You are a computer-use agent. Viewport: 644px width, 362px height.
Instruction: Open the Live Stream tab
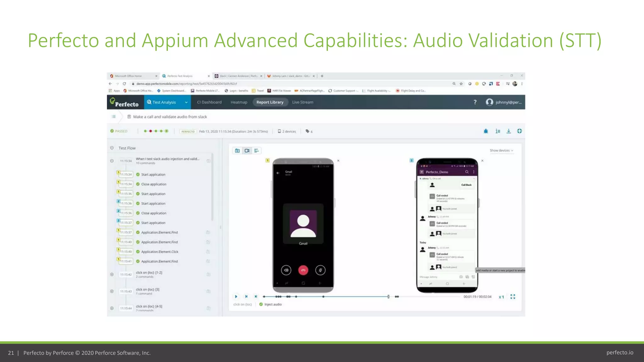pos(303,102)
